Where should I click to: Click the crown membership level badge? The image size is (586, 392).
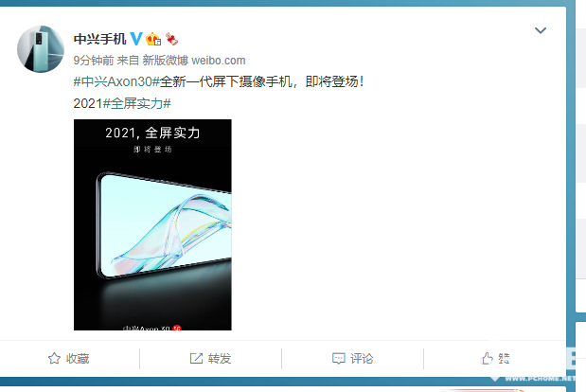click(x=153, y=39)
